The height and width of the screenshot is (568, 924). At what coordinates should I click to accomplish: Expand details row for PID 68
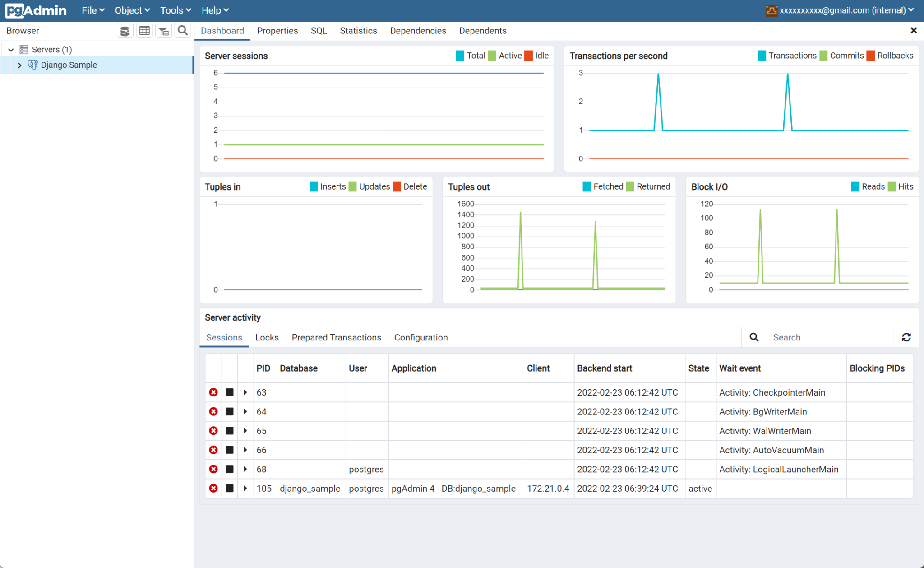[245, 469]
